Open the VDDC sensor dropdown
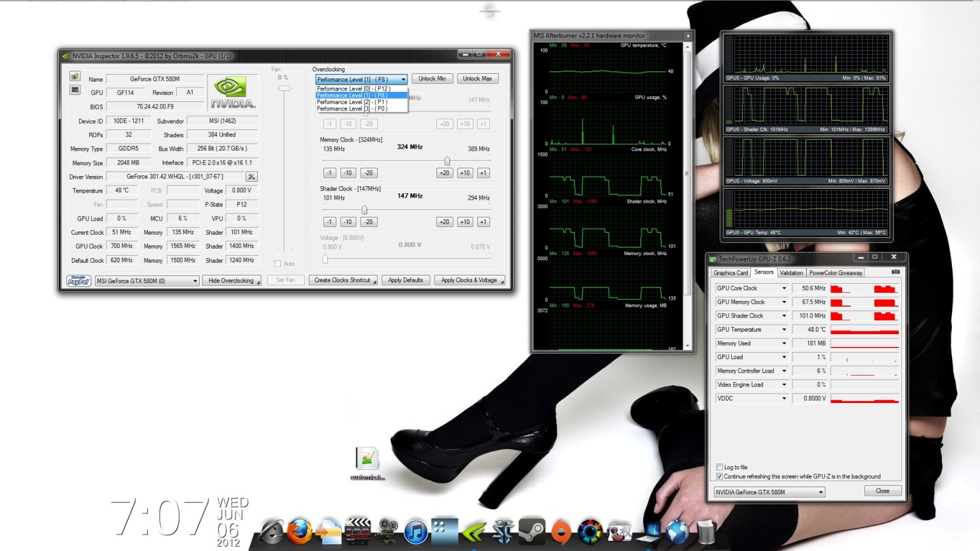980x551 pixels. 784,399
